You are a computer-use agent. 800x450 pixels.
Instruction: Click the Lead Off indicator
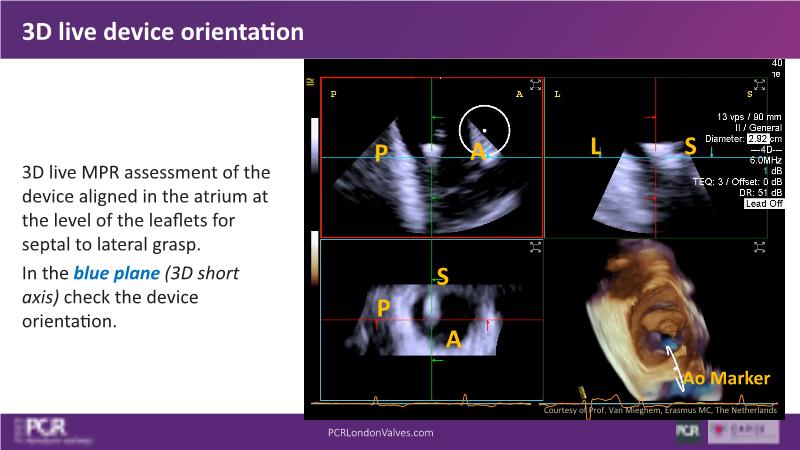[x=764, y=204]
